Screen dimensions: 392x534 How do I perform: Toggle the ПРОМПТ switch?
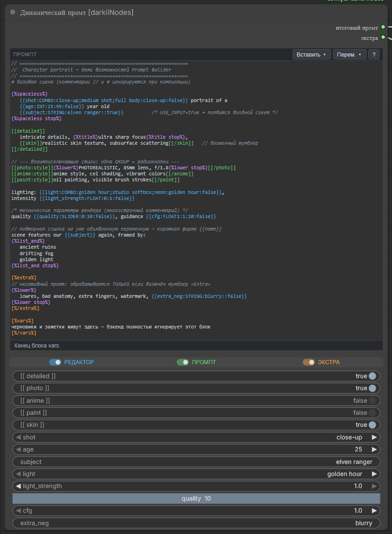coord(183,362)
